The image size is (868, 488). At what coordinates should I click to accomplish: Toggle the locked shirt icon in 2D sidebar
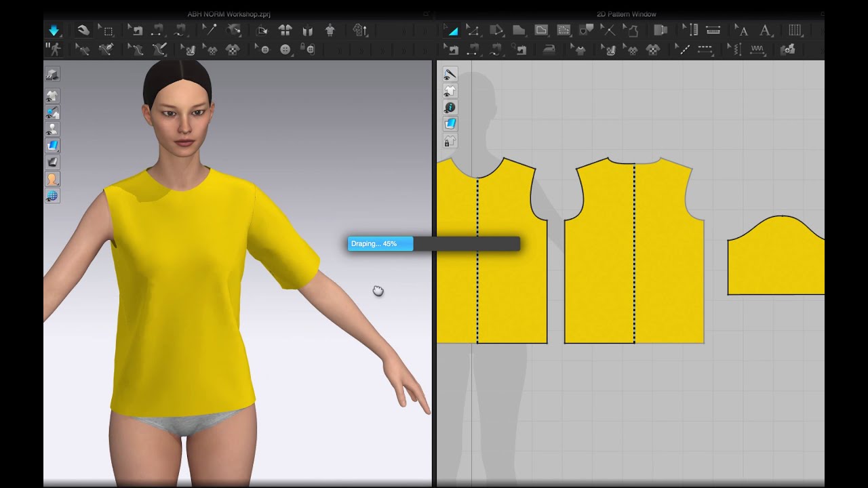[450, 141]
